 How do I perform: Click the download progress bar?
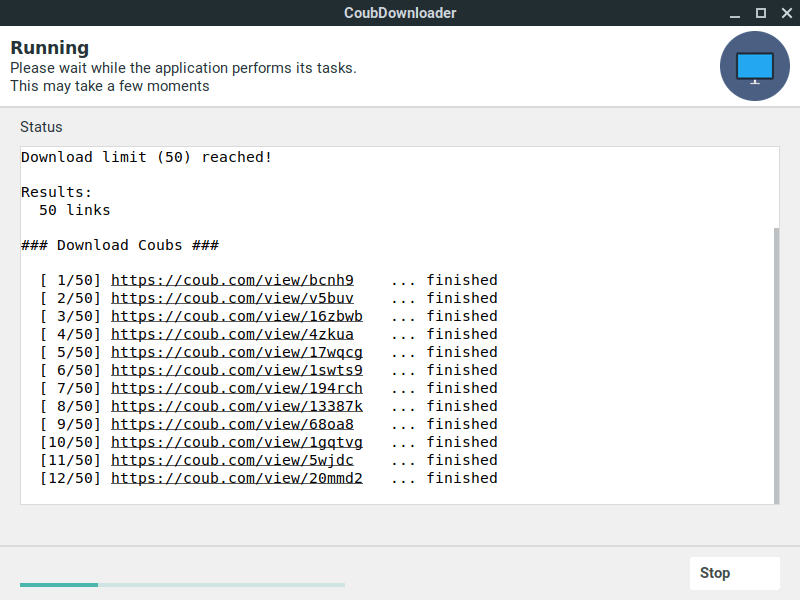coord(182,585)
